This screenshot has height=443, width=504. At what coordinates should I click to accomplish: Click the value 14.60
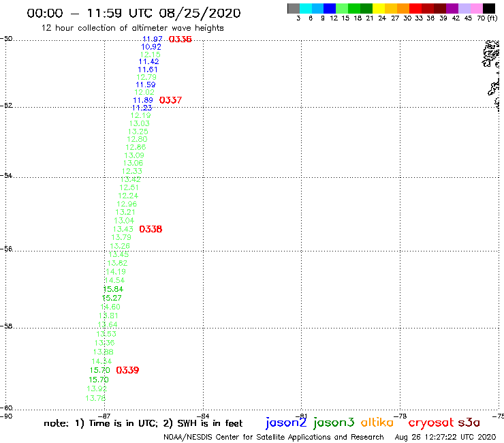click(110, 307)
